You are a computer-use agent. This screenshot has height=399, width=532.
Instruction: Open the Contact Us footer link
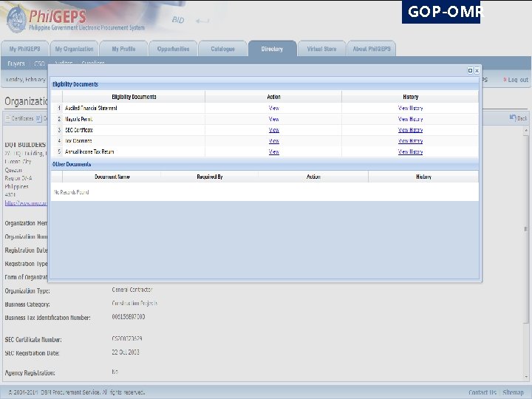(x=482, y=392)
